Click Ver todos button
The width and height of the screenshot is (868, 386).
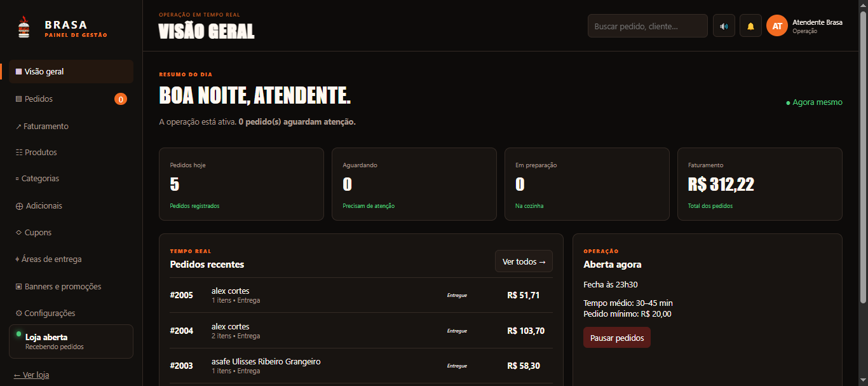coord(524,261)
